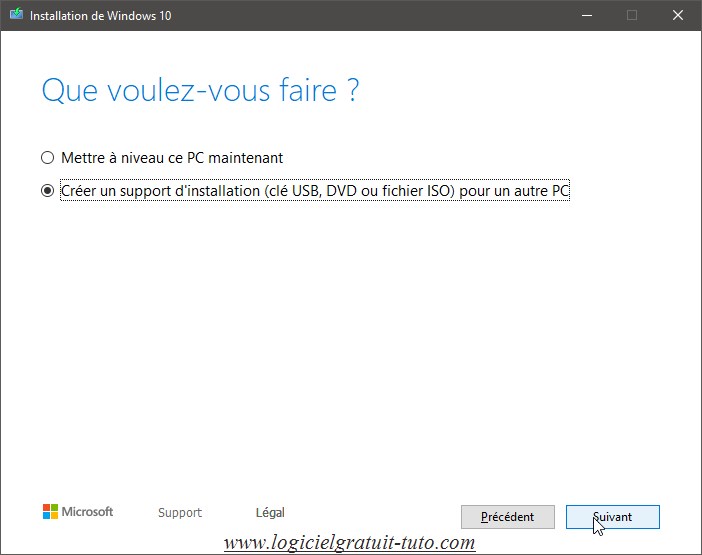Click the Suivant button
Screen dimensions: 702x555
coord(612,517)
